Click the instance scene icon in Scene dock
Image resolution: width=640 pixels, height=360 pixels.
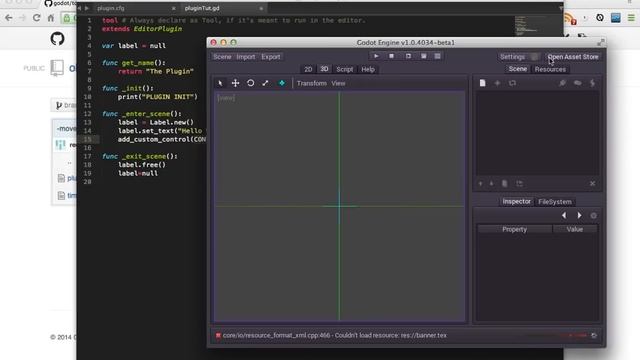512,83
